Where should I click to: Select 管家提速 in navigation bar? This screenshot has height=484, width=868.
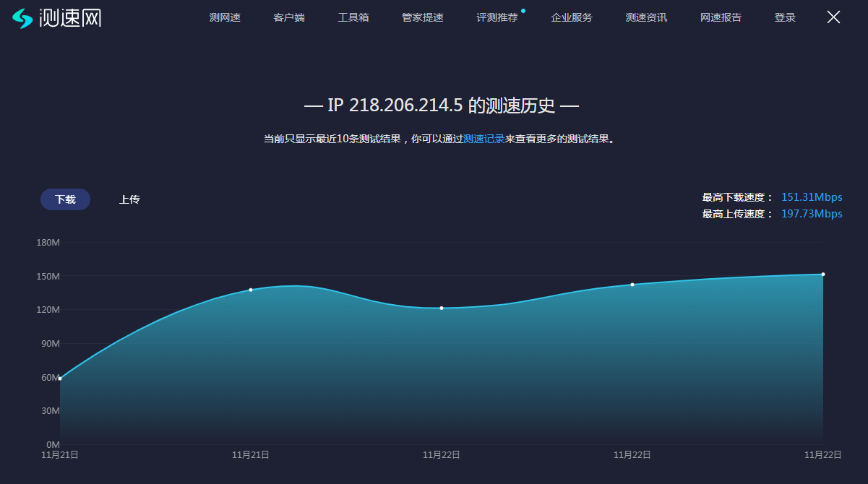point(423,17)
